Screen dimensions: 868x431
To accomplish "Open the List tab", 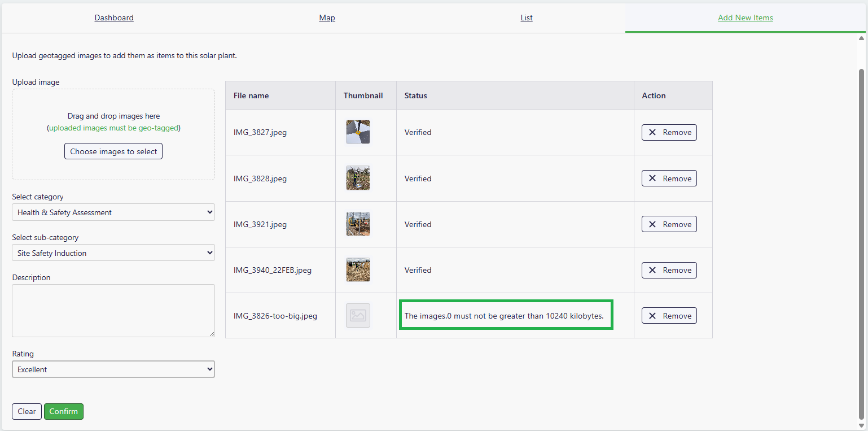I will (526, 18).
